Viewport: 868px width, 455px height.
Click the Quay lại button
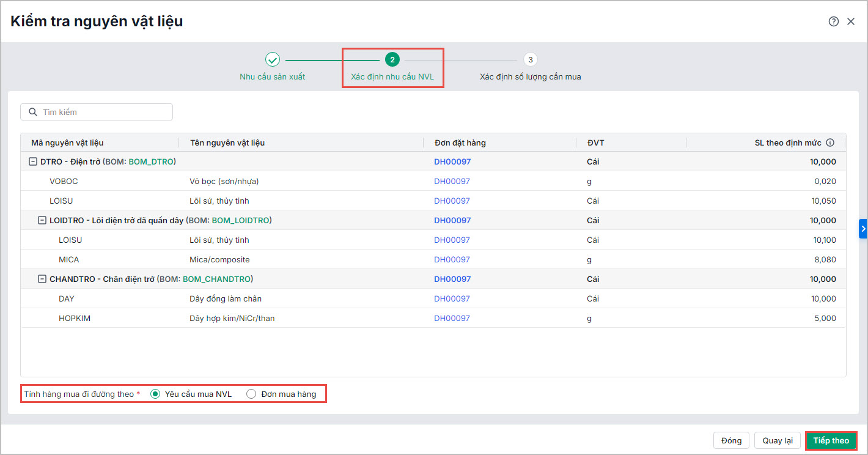[778, 440]
